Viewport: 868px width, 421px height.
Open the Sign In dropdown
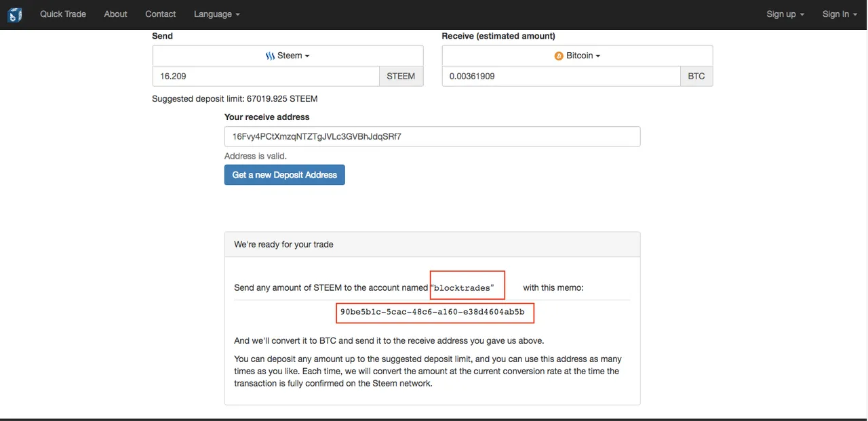pos(840,14)
